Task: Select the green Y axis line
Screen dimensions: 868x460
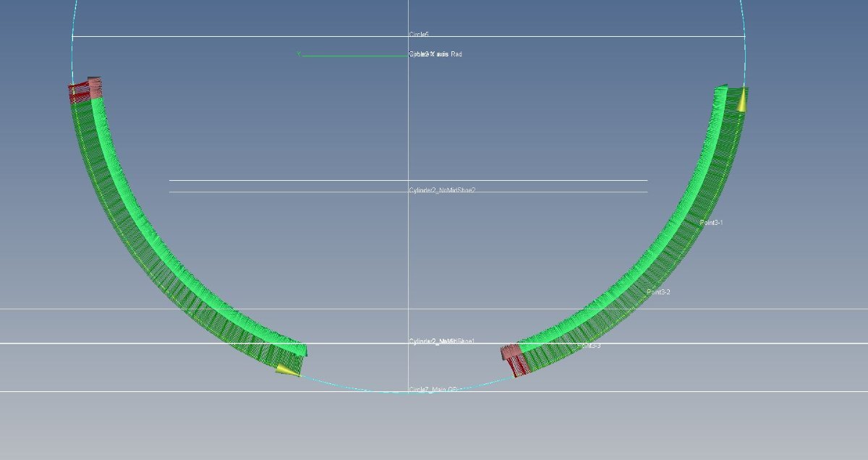Action: coord(354,55)
